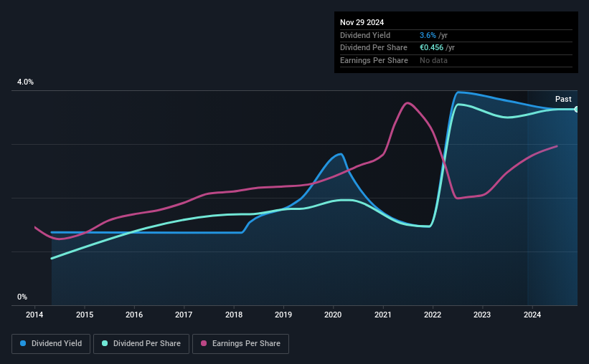The height and width of the screenshot is (364, 589).
Task: Click the 2015 x-axis label
Action: [85, 315]
